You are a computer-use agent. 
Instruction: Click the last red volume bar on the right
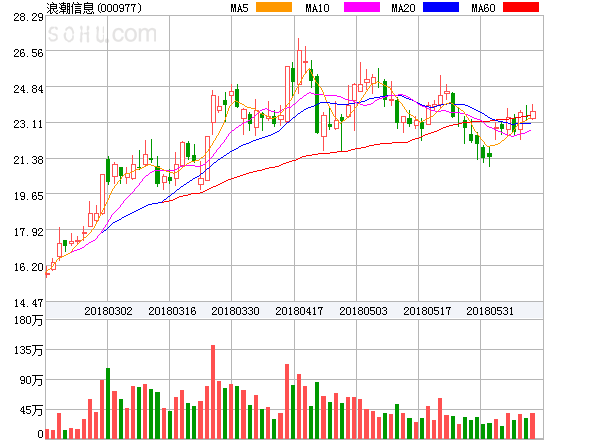coord(532,426)
